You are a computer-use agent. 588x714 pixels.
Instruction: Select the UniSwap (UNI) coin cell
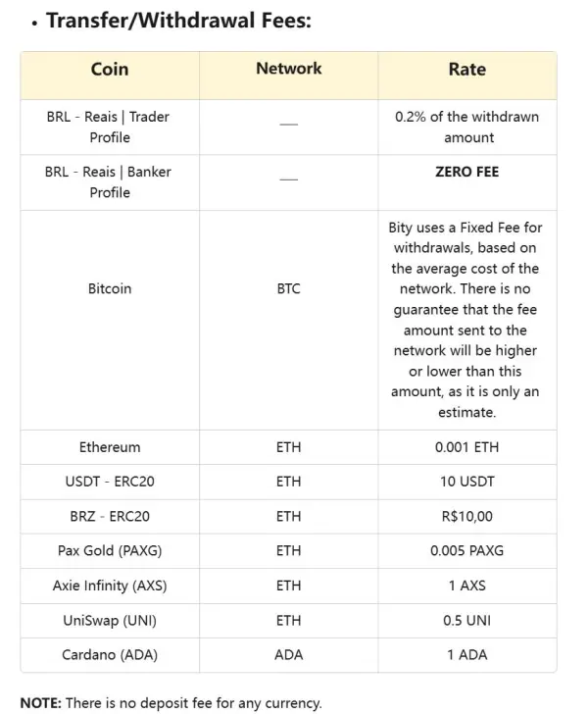coord(110,620)
